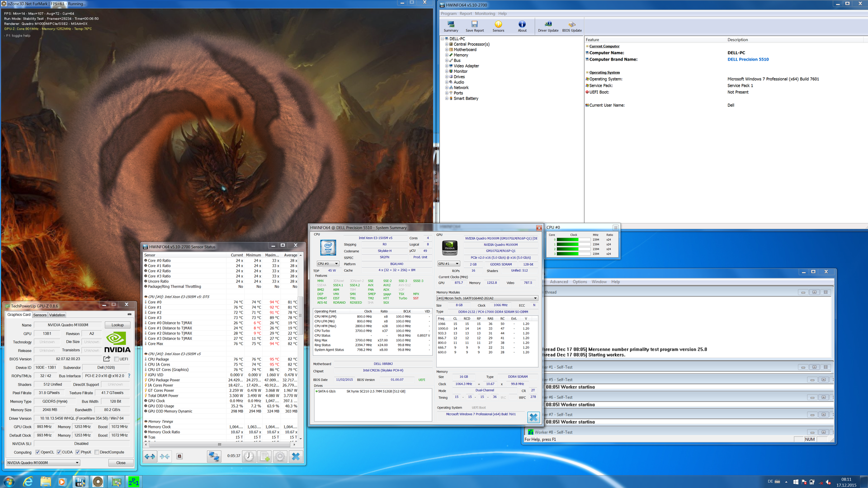Image resolution: width=868 pixels, height=488 pixels.
Task: Click Lookup button in GPU-Z
Action: 118,325
